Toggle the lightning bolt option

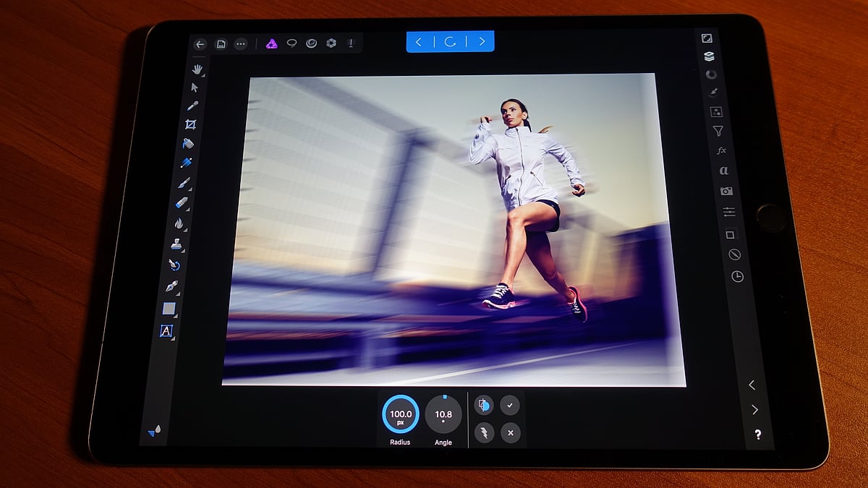[483, 433]
